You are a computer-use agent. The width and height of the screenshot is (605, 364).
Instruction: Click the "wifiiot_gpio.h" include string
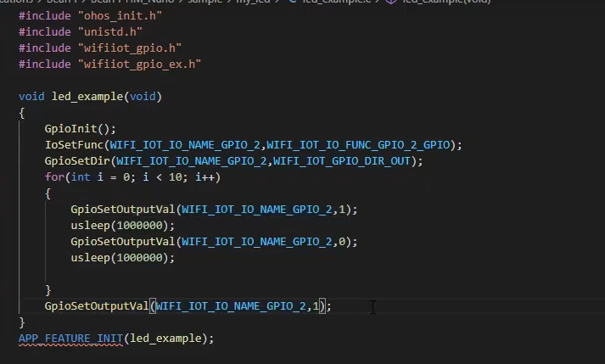130,48
